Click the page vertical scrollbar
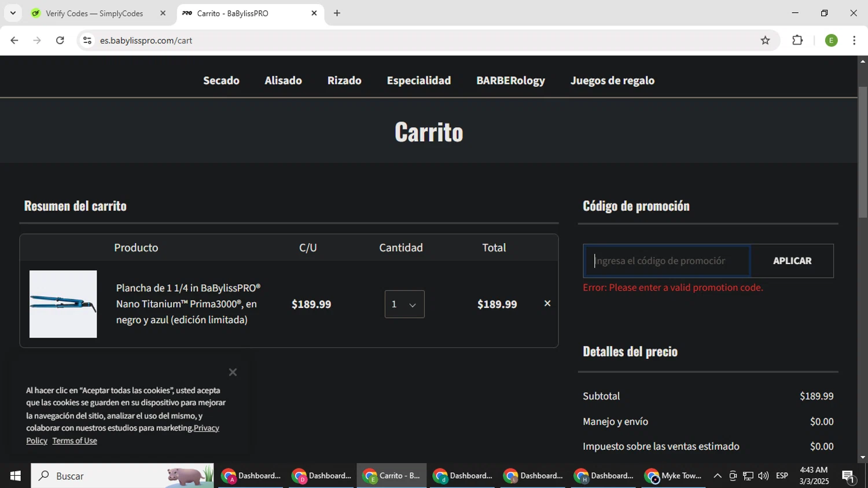Viewport: 868px width, 488px height. coord(862,152)
